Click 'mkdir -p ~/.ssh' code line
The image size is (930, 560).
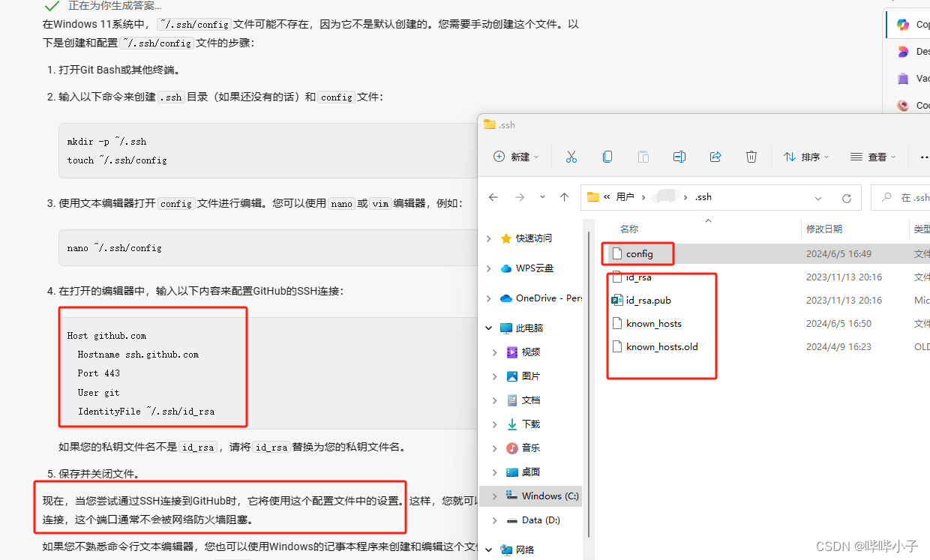click(x=107, y=141)
